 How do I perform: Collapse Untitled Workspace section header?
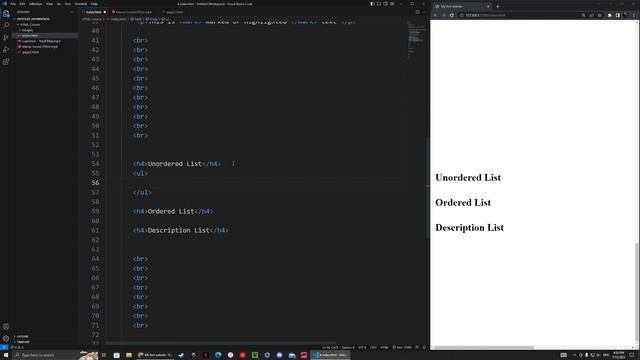[33, 19]
